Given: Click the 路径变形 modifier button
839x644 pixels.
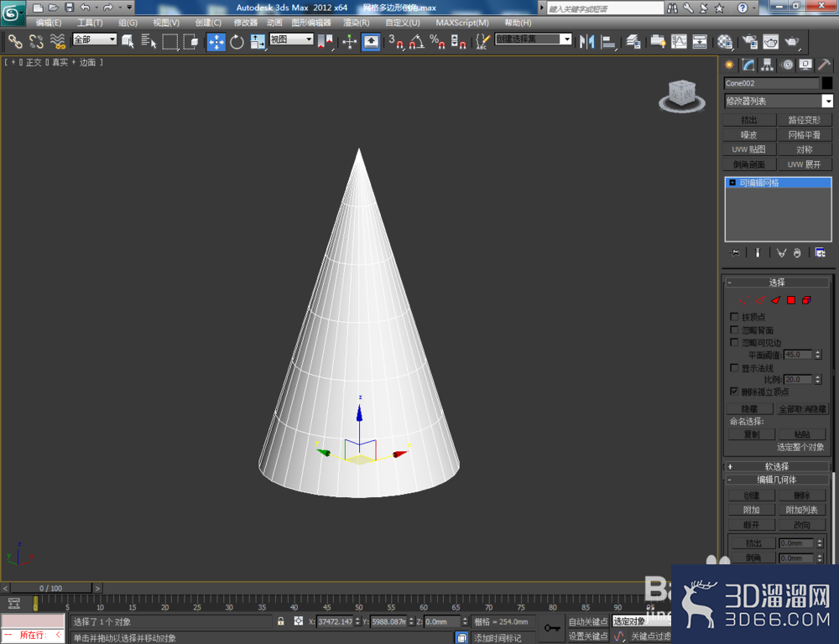Looking at the screenshot, I should coord(805,120).
